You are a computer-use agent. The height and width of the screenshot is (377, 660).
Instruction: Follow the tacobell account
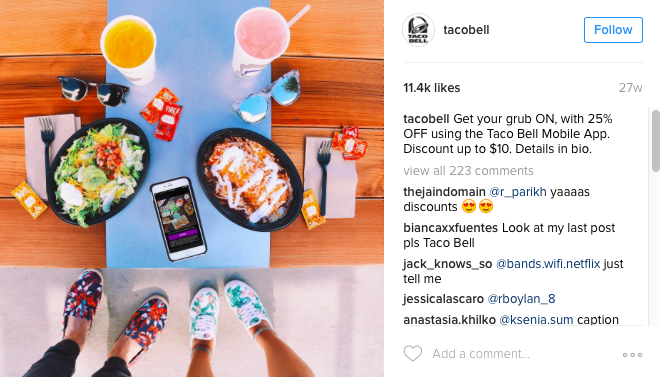point(613,30)
